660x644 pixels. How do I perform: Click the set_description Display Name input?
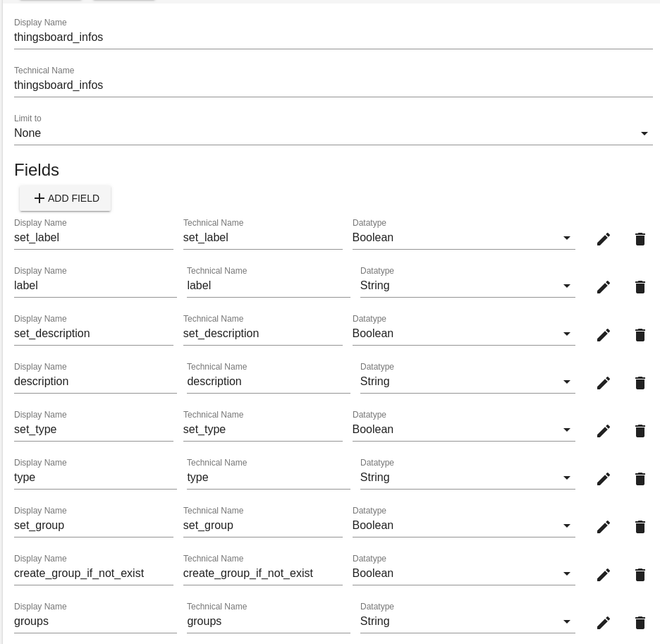[93, 334]
